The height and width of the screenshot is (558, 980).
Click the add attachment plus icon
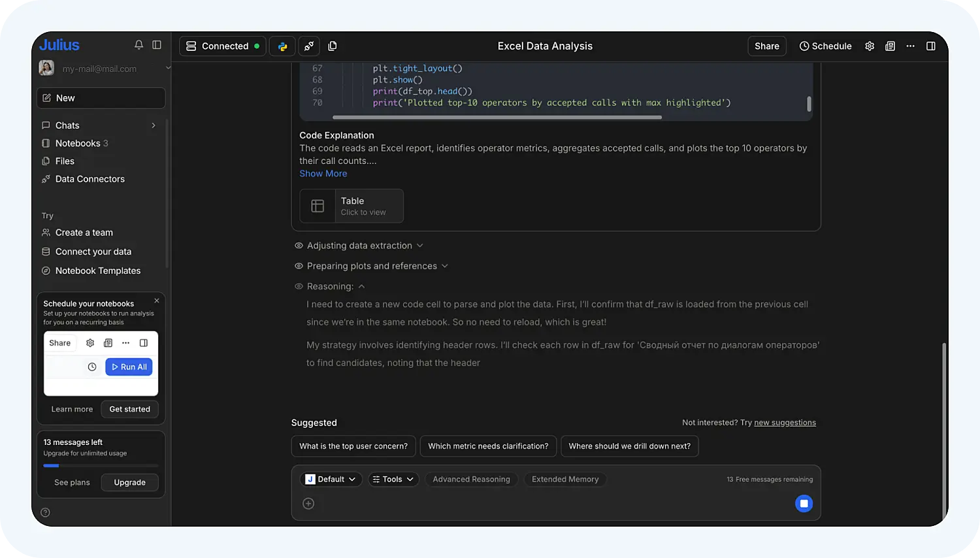click(308, 504)
